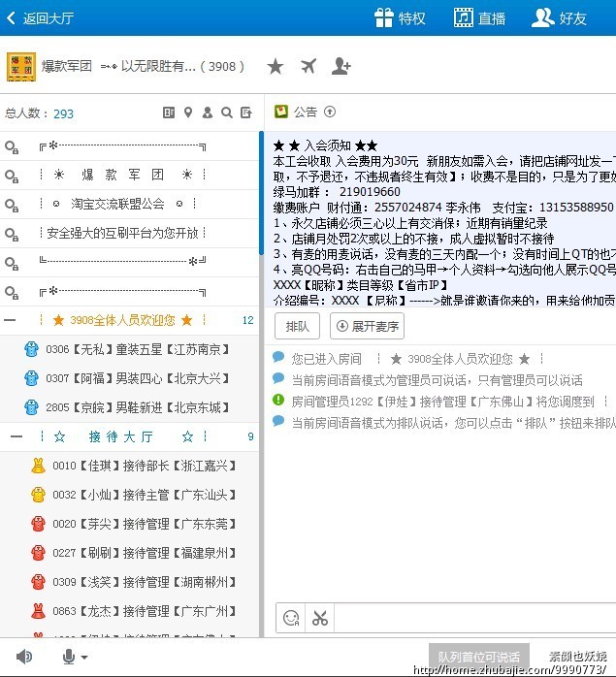Select user 0306【无私】童装五星
Screen dimensions: 616x677
point(130,349)
